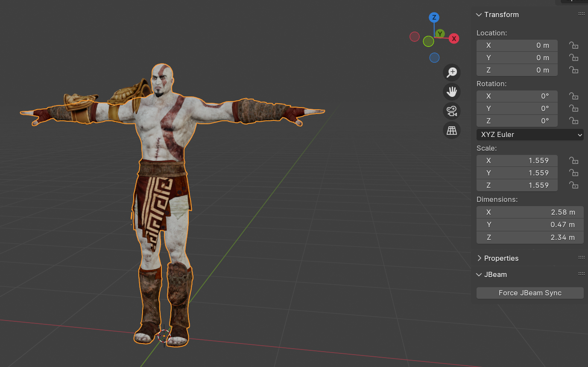Collapse the Transform panel

click(479, 15)
